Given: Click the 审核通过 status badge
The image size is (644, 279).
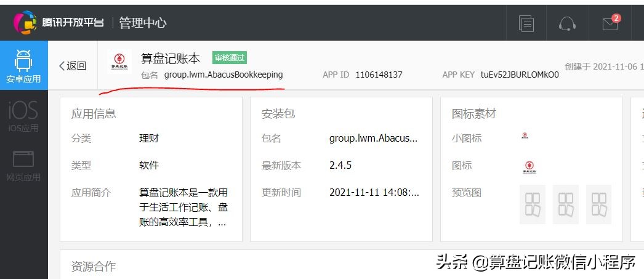Looking at the screenshot, I should pyautogui.click(x=230, y=58).
